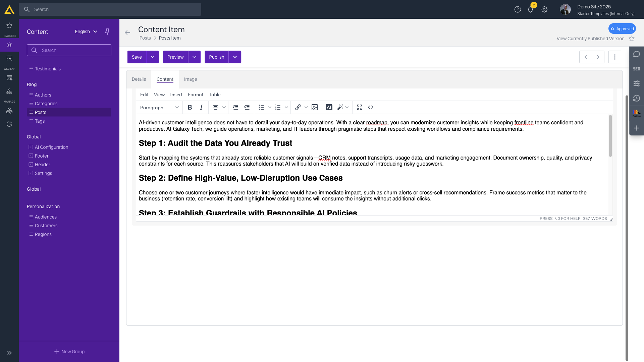Open the comments panel icon
The width and height of the screenshot is (644, 362).
click(x=637, y=54)
